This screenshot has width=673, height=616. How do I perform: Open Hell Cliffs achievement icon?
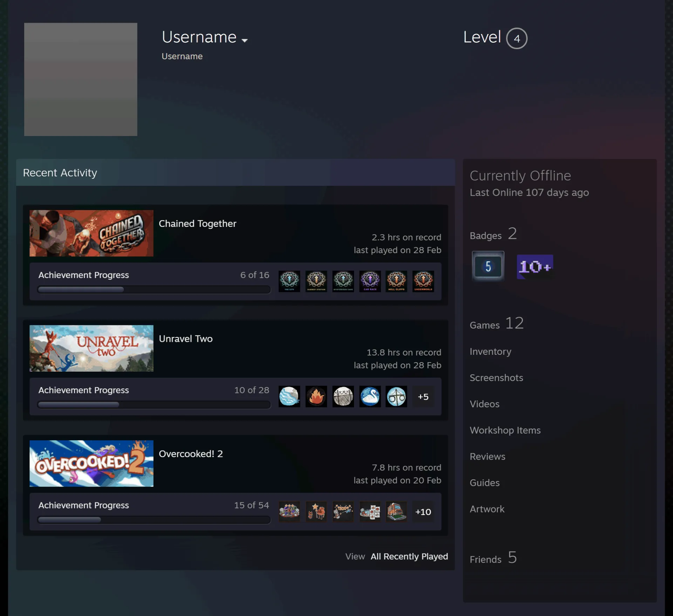click(x=396, y=281)
